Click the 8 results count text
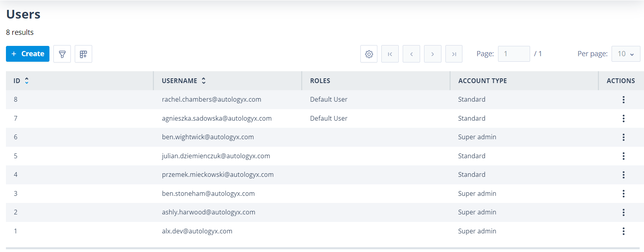This screenshot has width=644, height=252. click(20, 32)
